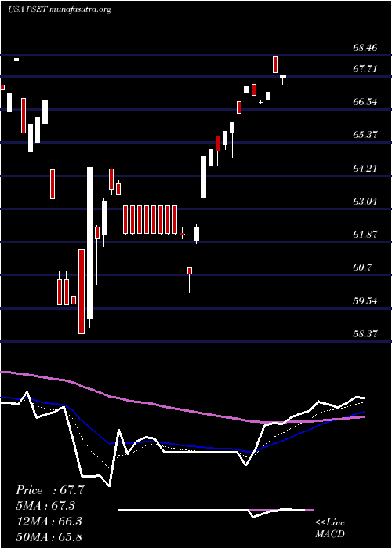Select the 58.37 price level label

pyautogui.click(x=365, y=334)
